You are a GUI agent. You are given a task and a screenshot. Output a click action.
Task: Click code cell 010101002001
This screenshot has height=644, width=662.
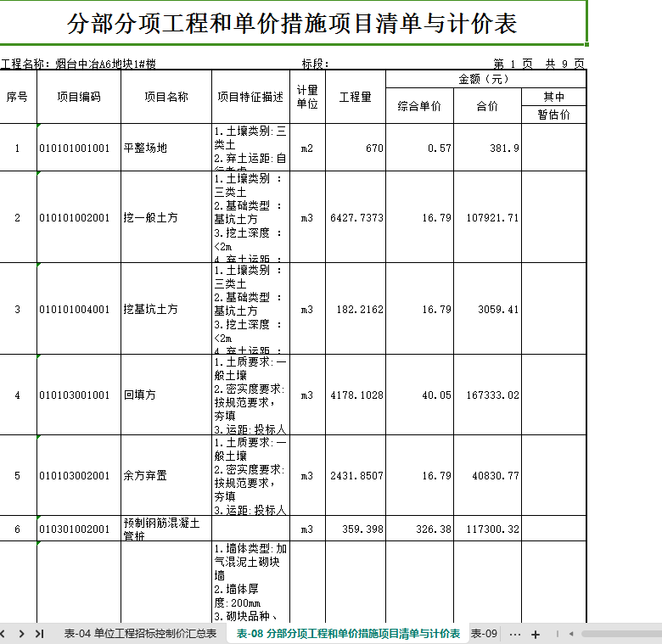pos(79,217)
